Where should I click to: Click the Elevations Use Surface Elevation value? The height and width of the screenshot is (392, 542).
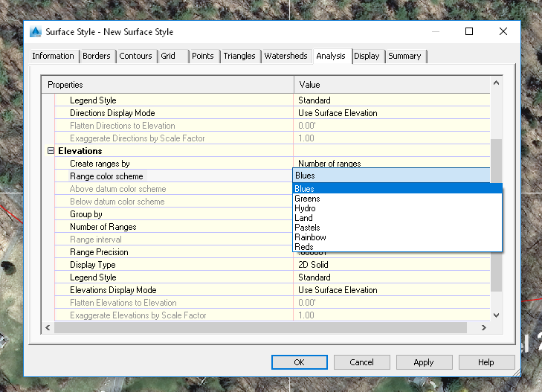pyautogui.click(x=338, y=290)
